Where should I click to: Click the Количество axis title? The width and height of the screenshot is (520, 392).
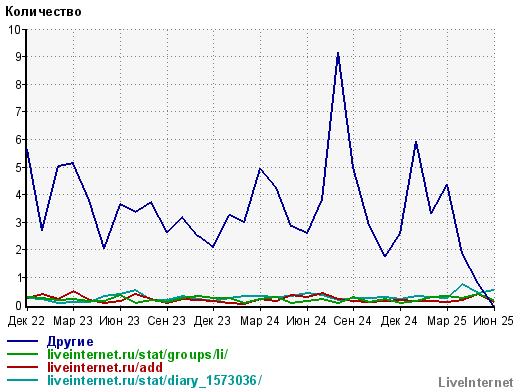point(43,12)
